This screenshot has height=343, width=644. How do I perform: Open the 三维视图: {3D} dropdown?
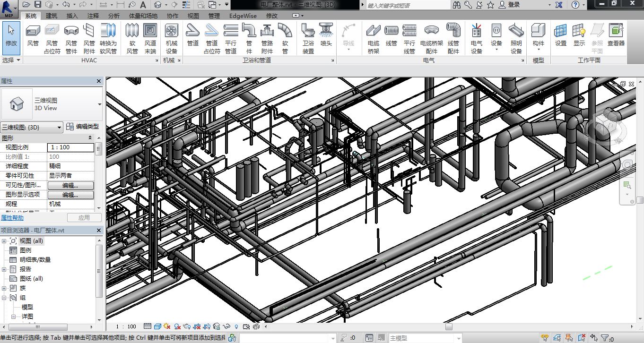coord(32,127)
